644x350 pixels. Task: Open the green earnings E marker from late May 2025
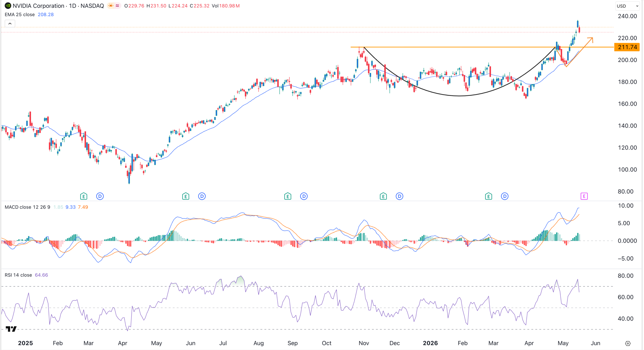click(x=186, y=196)
